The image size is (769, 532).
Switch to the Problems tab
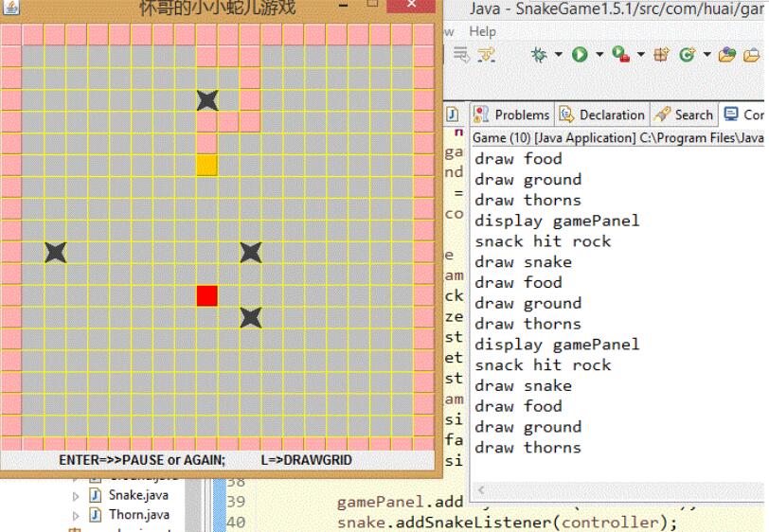point(511,115)
